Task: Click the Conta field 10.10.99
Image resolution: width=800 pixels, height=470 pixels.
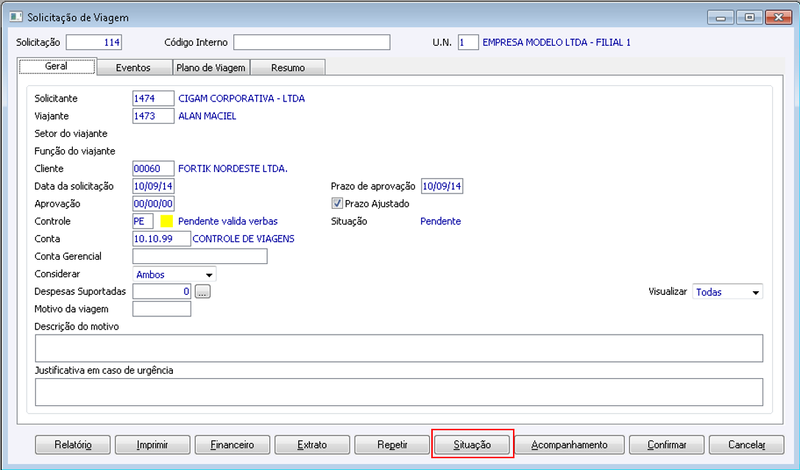Action: coord(162,239)
